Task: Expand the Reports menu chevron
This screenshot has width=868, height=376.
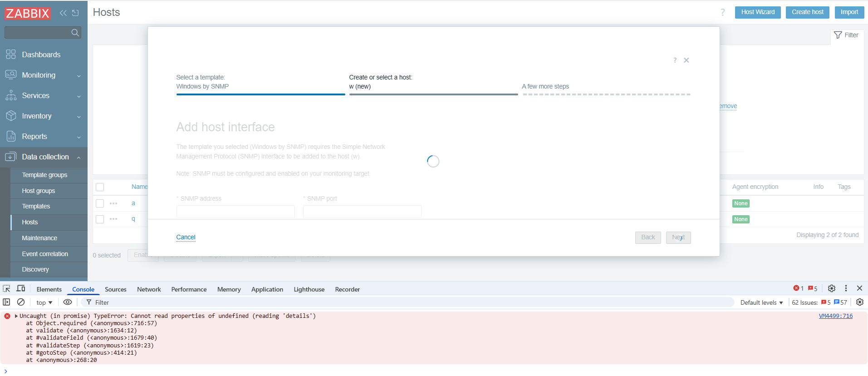Action: (79, 137)
